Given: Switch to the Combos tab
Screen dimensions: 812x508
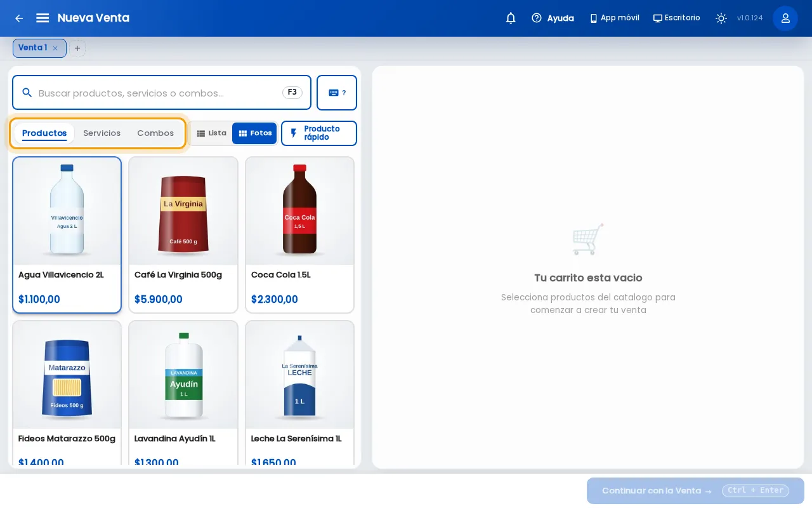Looking at the screenshot, I should click(x=155, y=133).
